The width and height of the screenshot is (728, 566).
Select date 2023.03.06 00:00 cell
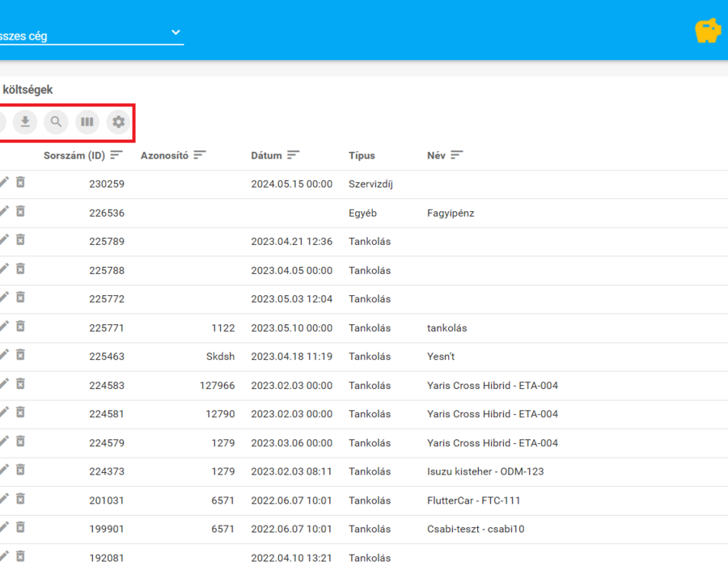pos(291,443)
